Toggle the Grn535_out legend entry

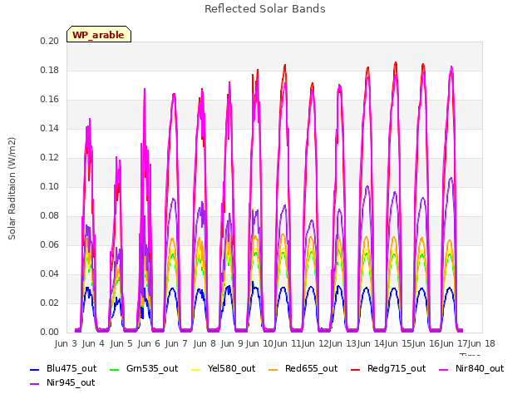(144, 369)
